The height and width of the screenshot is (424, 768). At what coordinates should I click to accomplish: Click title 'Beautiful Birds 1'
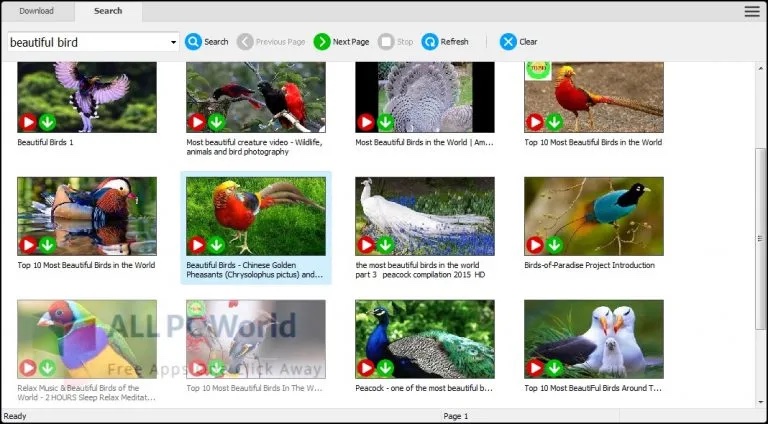[x=45, y=142]
